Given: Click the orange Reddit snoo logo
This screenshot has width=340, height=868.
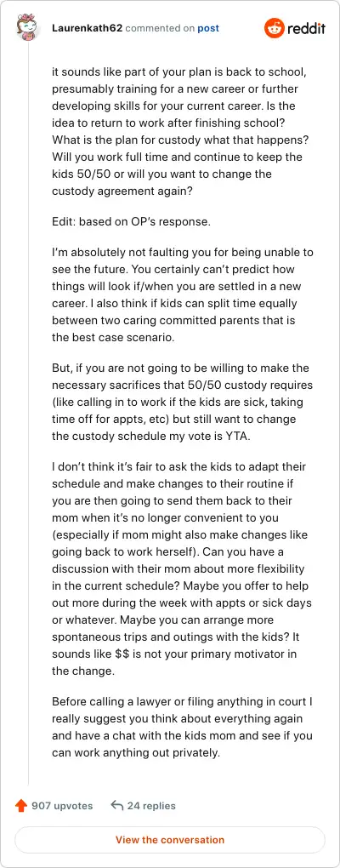Looking at the screenshot, I should pos(274,28).
